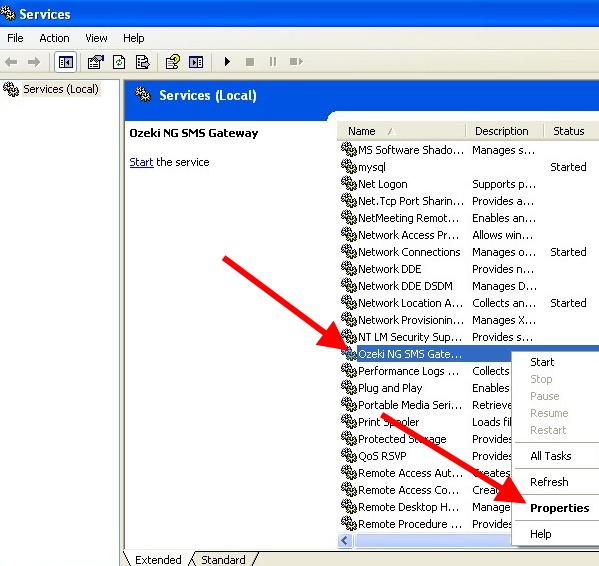Select the MS Software Shado... service

click(411, 150)
